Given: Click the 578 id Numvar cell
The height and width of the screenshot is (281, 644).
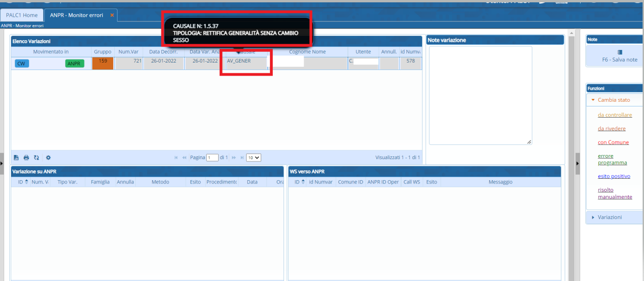Looking at the screenshot, I should coord(410,63).
